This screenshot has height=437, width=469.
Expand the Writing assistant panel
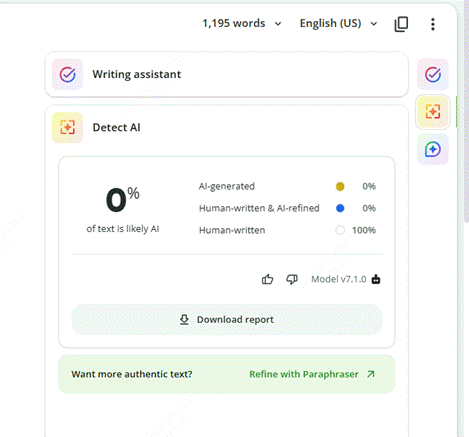[227, 74]
